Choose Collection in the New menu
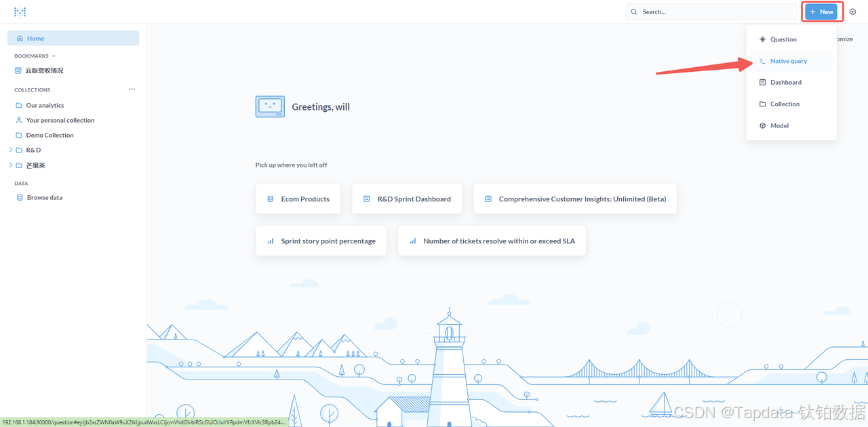Viewport: 868px width, 427px height. (791, 104)
